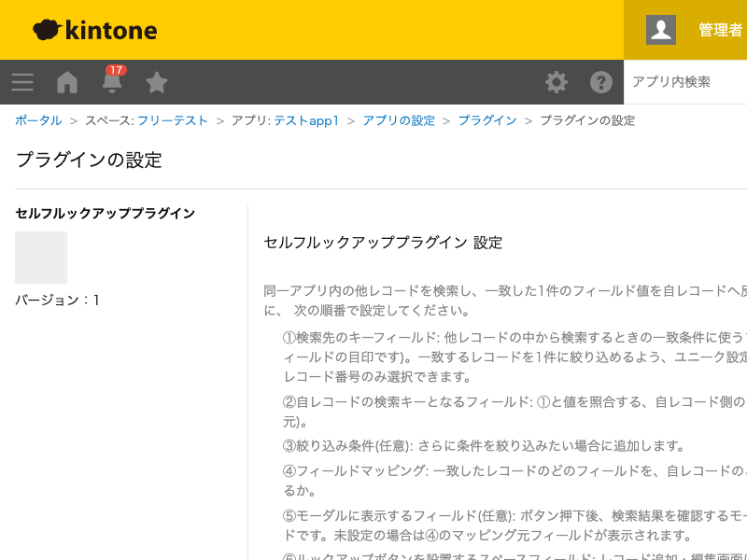
Task: Open the favorites star icon
Action: click(157, 82)
